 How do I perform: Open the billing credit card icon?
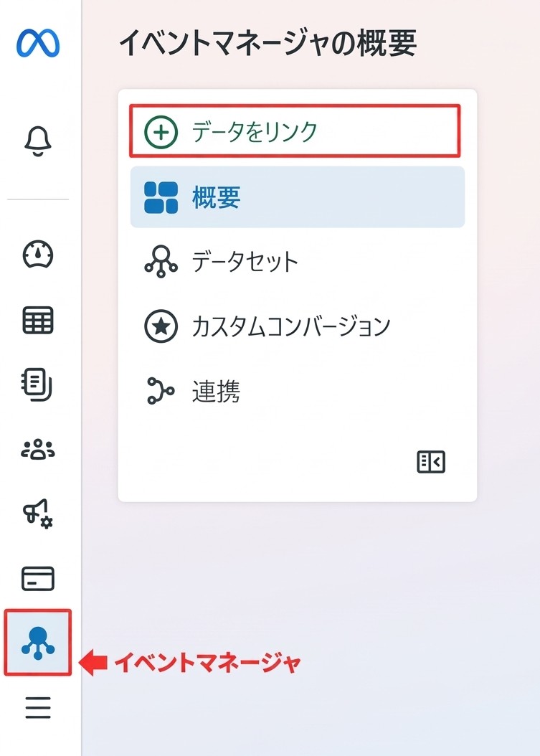[x=38, y=579]
